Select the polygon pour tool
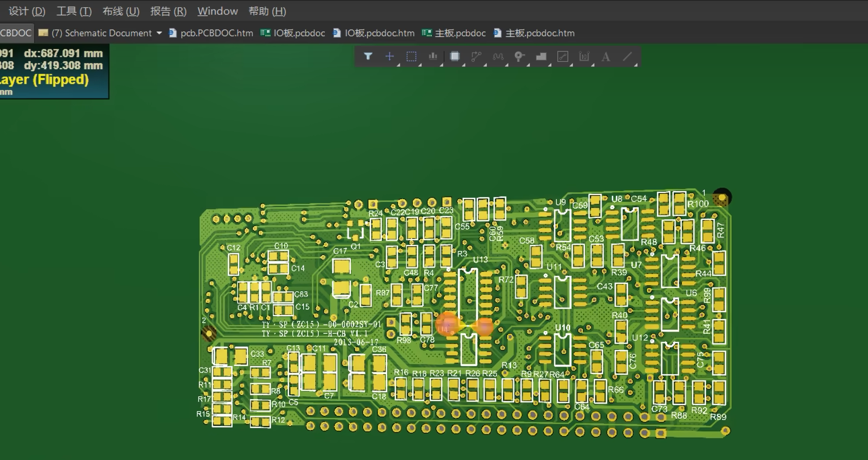The height and width of the screenshot is (460, 868). click(541, 57)
